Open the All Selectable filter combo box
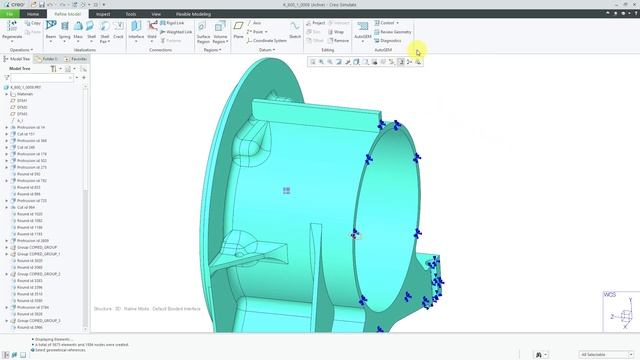Image resolution: width=640 pixels, height=360 pixels. coord(606,355)
